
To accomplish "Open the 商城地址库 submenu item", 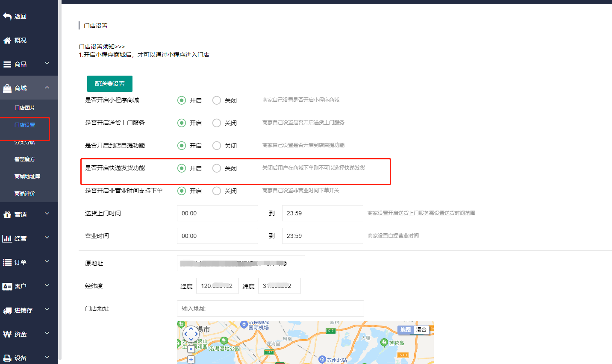I will point(27,176).
